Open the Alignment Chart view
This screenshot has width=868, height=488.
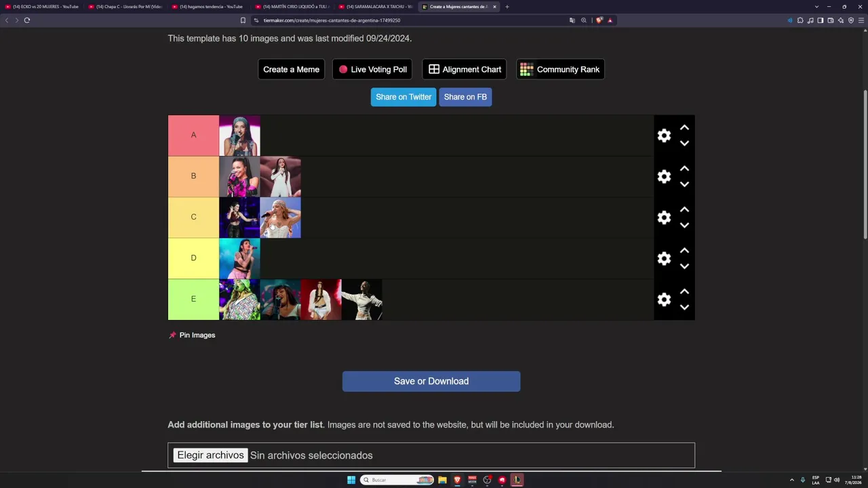465,69
